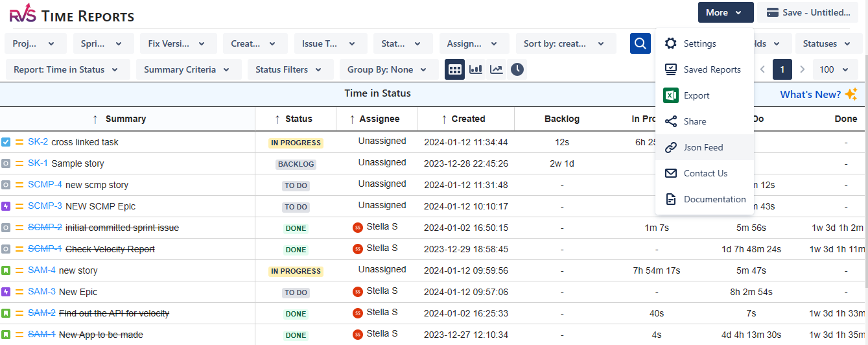Select Export in the More menu
The width and height of the screenshot is (868, 345).
coord(705,95)
